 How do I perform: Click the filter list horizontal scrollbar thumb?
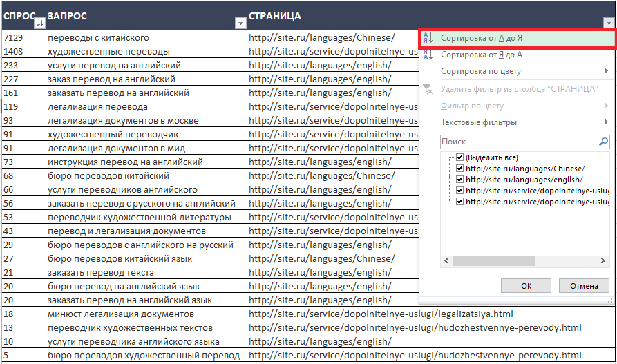tap(493, 260)
